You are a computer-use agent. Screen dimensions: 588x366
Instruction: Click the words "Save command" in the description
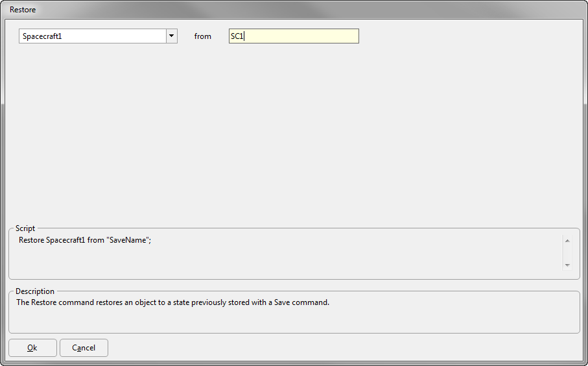click(x=301, y=302)
